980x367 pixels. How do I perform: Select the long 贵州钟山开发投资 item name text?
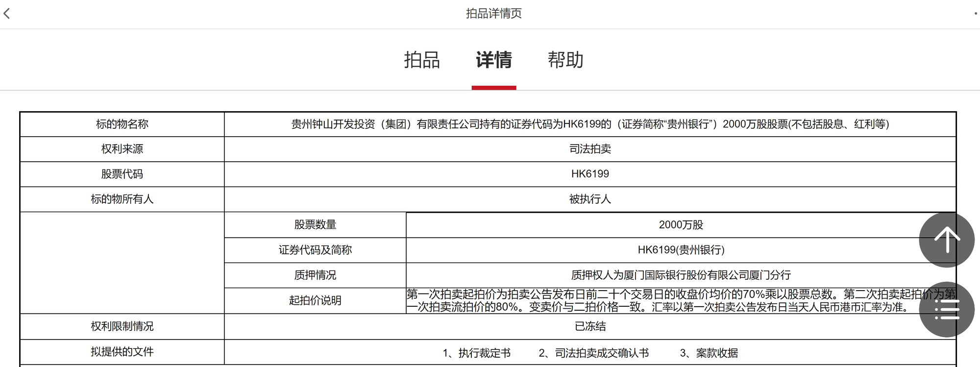pyautogui.click(x=590, y=124)
